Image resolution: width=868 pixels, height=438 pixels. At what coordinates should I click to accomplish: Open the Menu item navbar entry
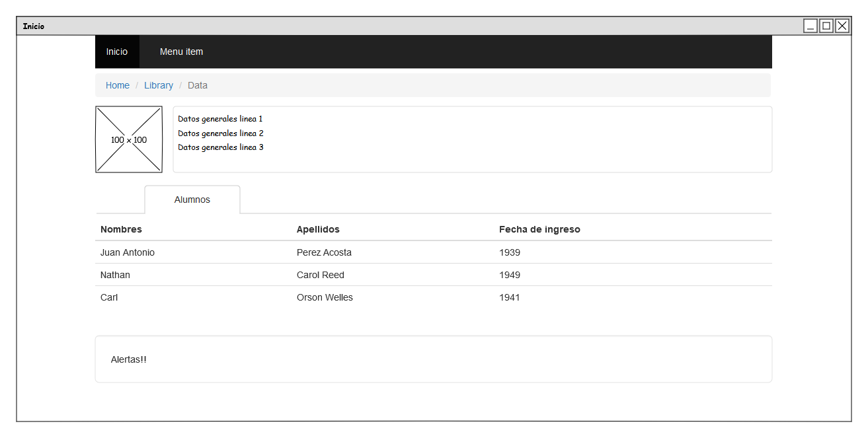click(x=181, y=52)
